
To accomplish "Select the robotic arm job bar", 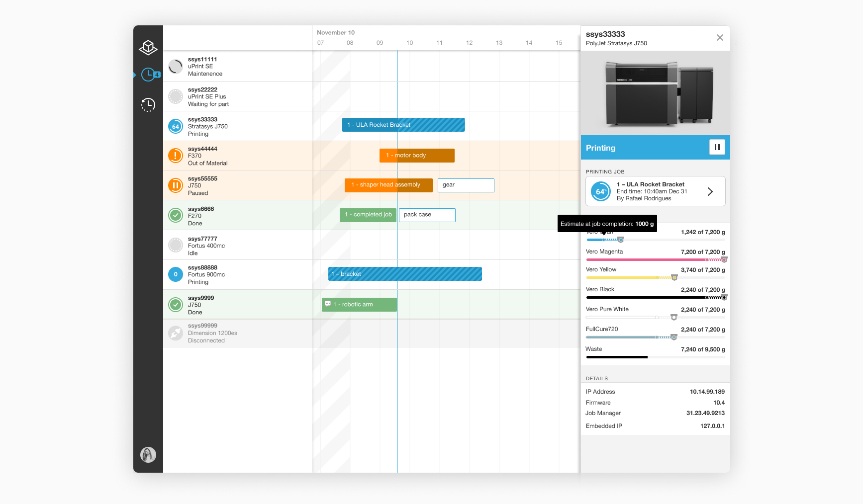I will pyautogui.click(x=359, y=305).
